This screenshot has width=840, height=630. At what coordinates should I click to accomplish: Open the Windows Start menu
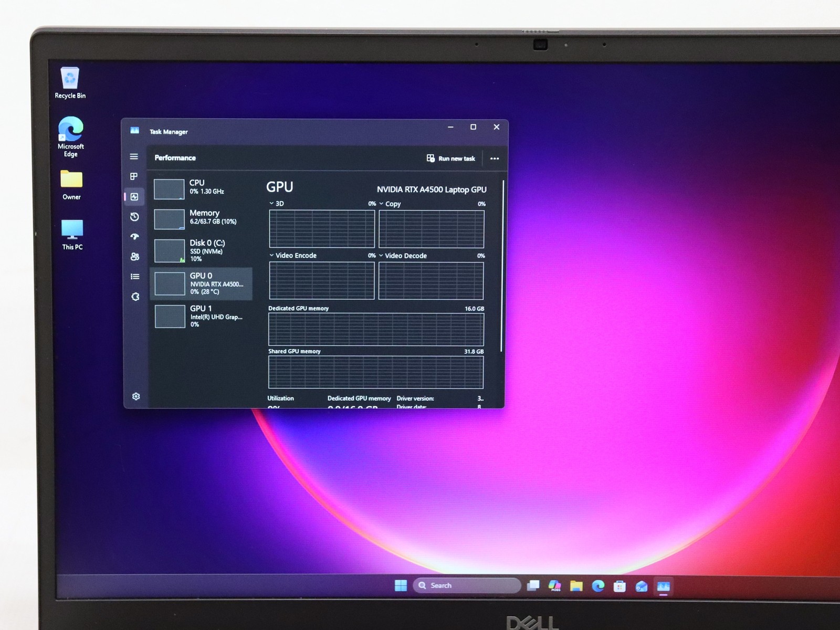click(401, 585)
